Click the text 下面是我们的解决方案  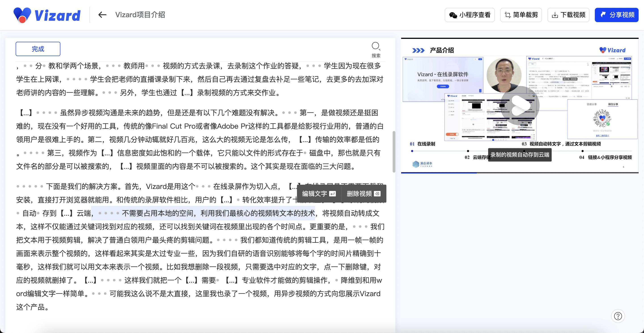pos(82,186)
